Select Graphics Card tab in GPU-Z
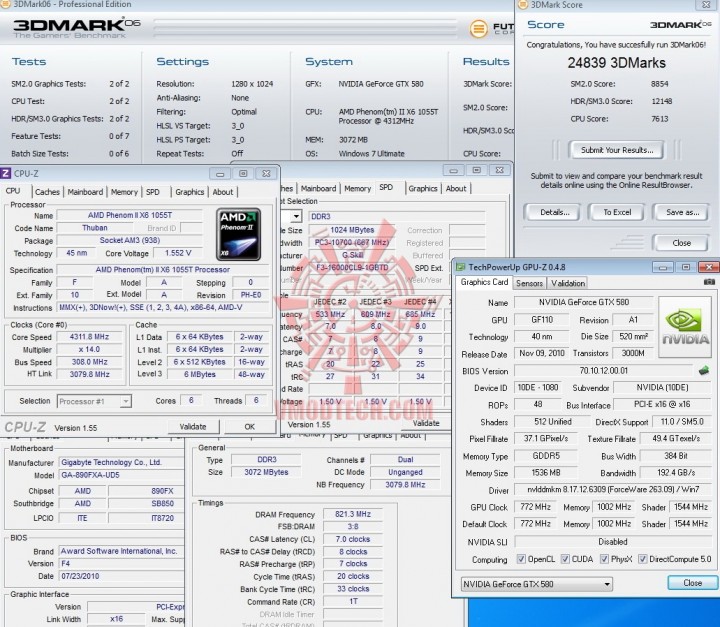 point(484,282)
